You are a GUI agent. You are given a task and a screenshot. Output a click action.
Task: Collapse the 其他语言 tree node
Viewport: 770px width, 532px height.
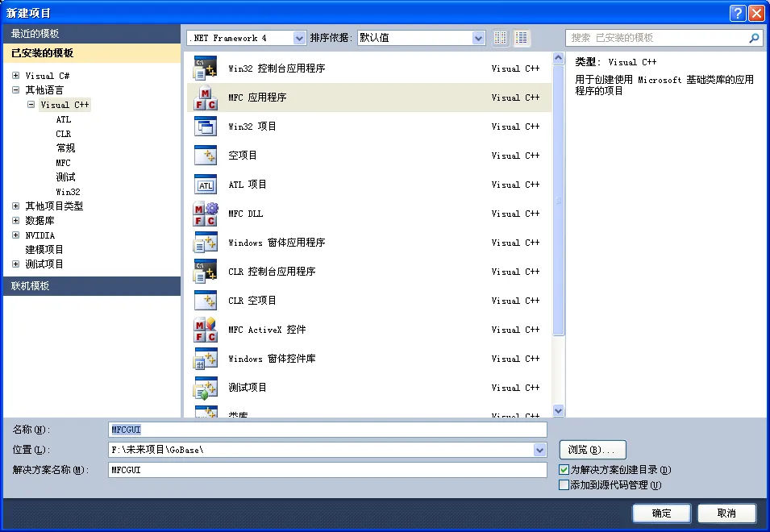15,89
